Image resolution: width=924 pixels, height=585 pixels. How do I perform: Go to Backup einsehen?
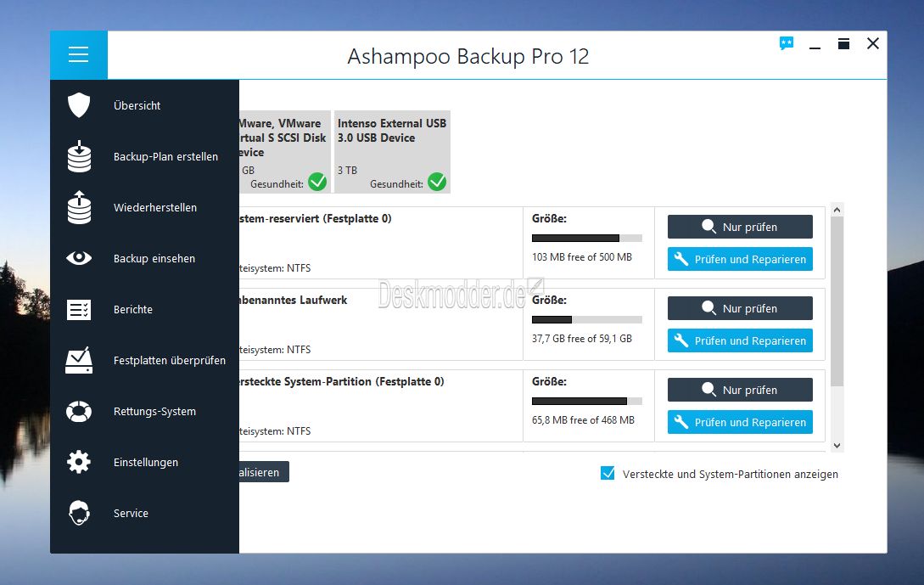click(x=154, y=258)
